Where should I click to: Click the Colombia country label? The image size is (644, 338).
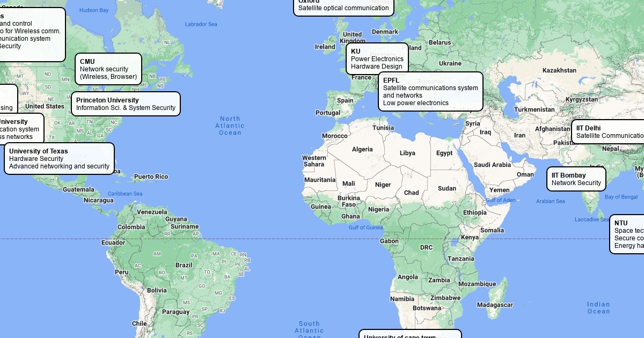pyautogui.click(x=131, y=227)
